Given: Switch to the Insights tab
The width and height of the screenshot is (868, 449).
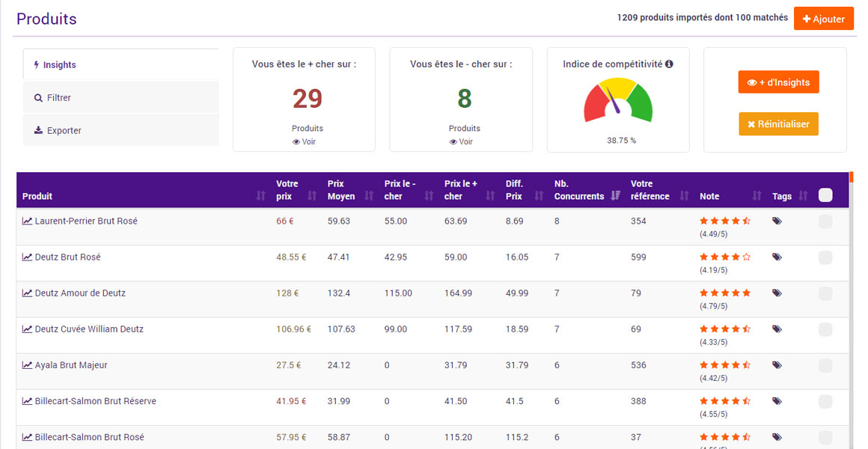Looking at the screenshot, I should click(121, 65).
